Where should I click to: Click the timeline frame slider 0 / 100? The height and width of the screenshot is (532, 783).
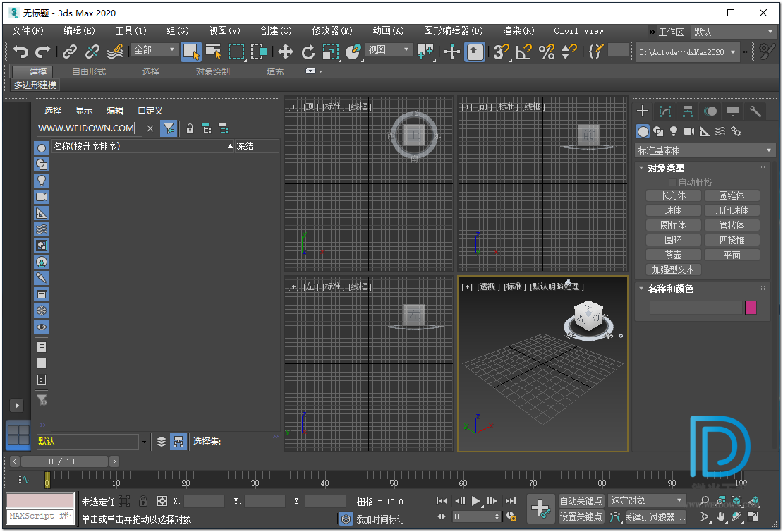tap(64, 461)
